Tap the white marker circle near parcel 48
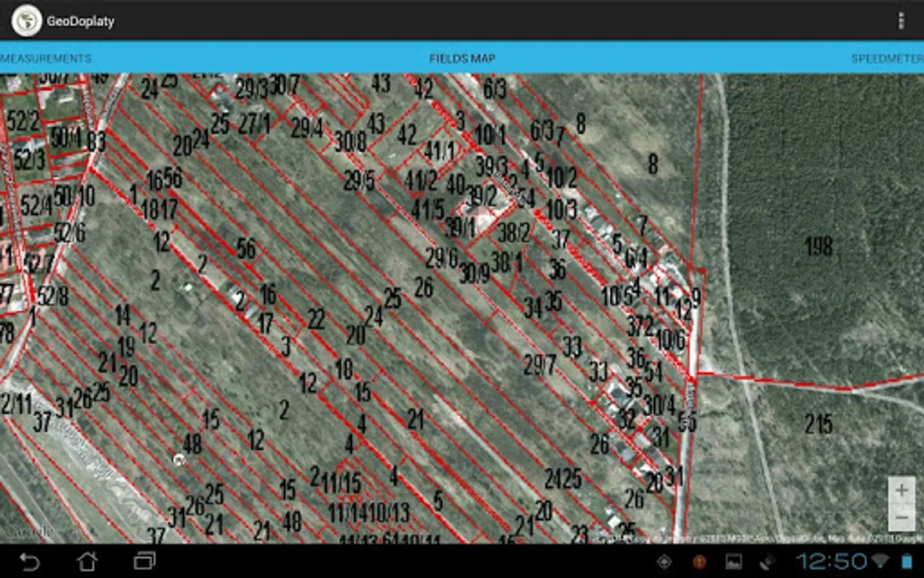Viewport: 924px width, 578px height. pyautogui.click(x=179, y=459)
